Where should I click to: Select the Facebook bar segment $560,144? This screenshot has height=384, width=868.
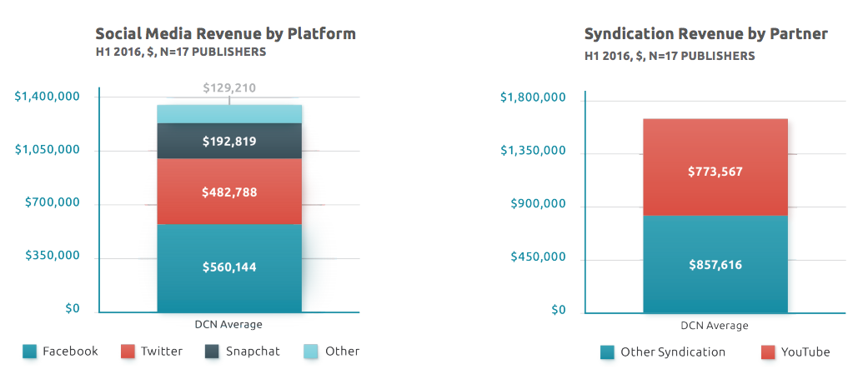[230, 268]
